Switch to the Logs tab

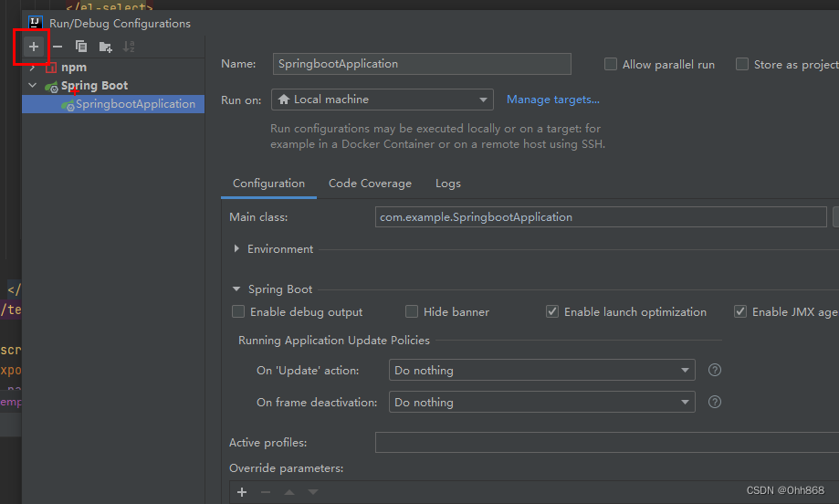(x=448, y=184)
